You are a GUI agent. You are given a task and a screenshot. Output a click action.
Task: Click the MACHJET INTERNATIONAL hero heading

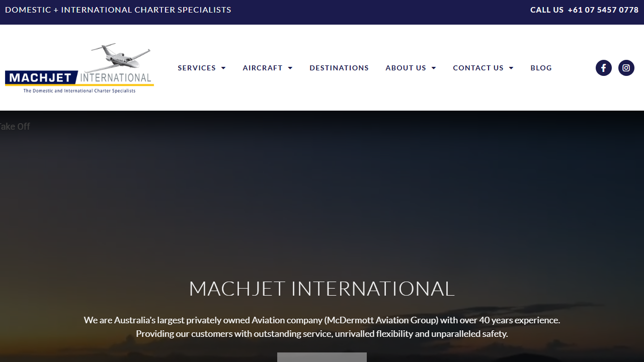[321, 289]
